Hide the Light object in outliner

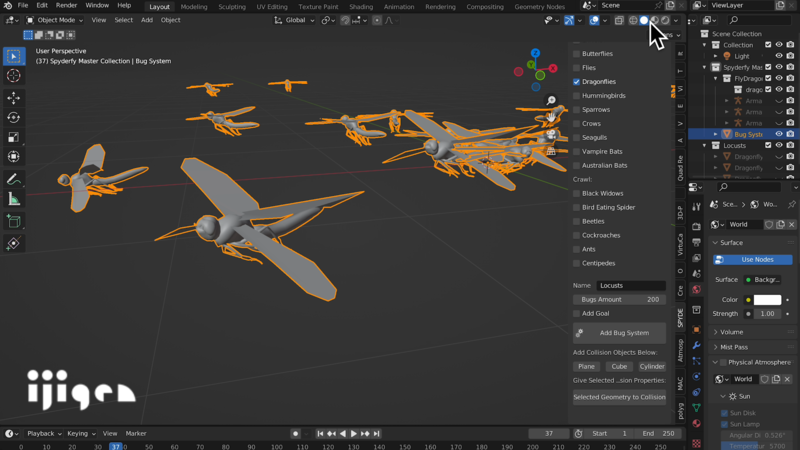[x=779, y=56]
